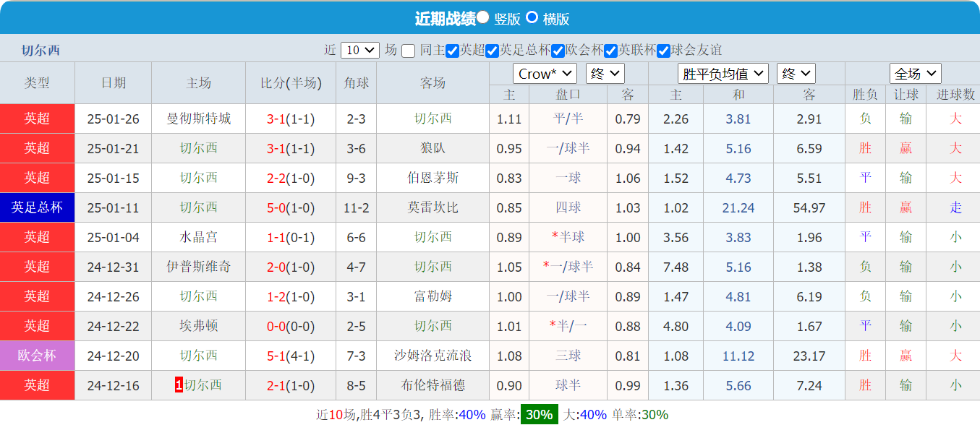Open the 终 dropdown next to Crow*

coord(605,74)
